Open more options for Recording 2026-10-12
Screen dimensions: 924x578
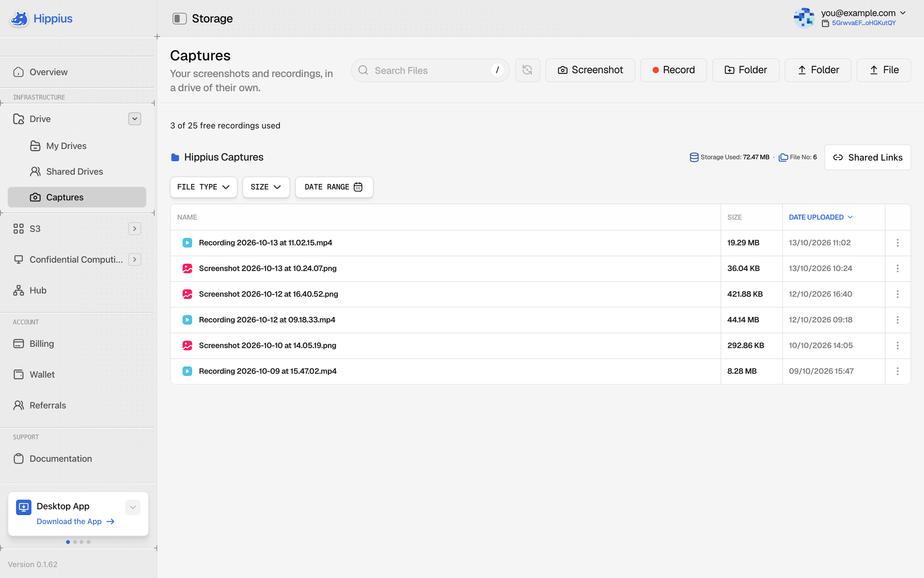click(898, 320)
